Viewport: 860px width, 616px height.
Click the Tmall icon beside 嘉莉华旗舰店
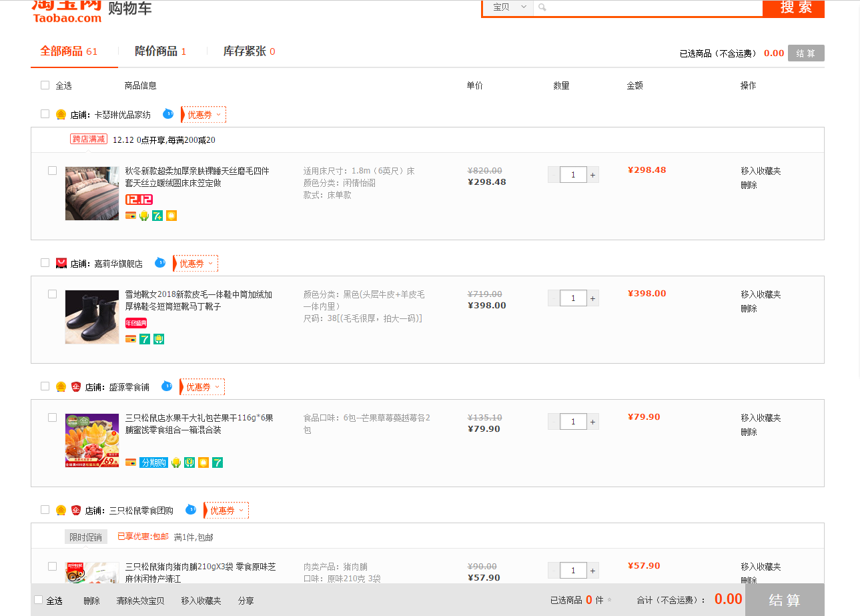pos(61,264)
